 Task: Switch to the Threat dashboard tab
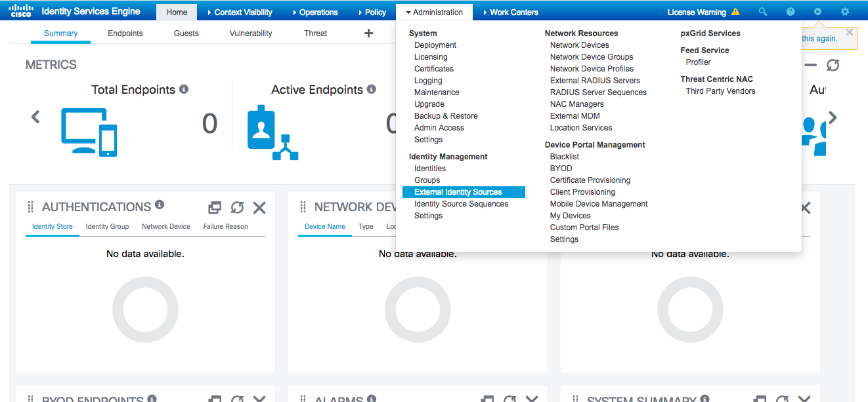(x=316, y=33)
